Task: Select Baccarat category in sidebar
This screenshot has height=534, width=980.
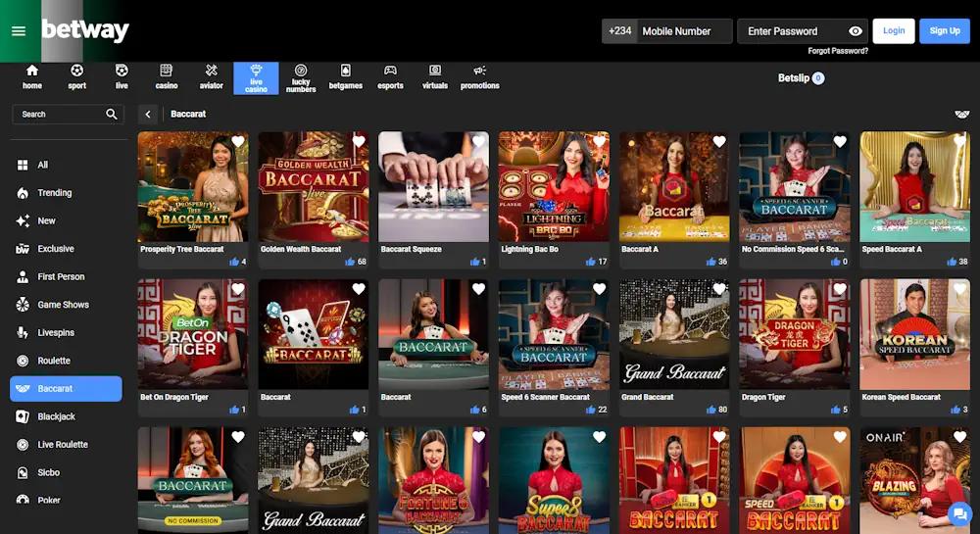Action: pos(67,388)
